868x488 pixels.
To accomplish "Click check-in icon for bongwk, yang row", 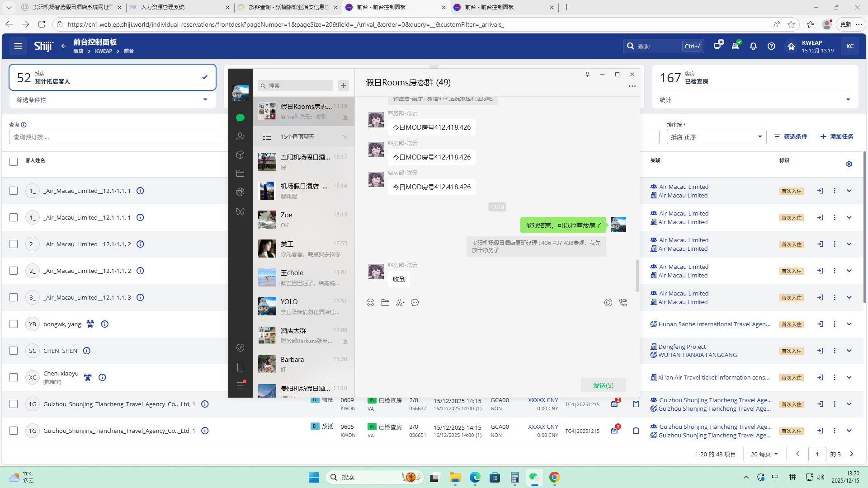I will tap(820, 324).
